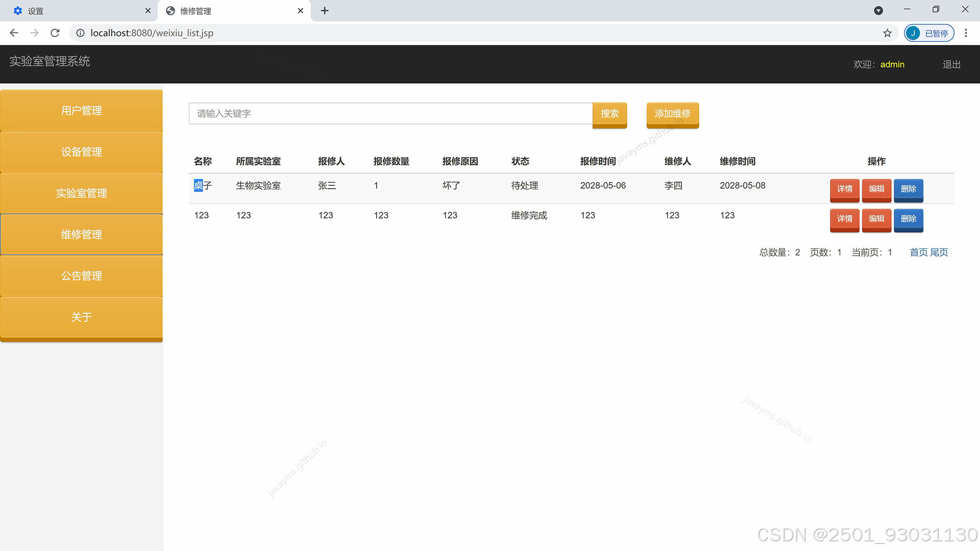The width and height of the screenshot is (980, 551).
Task: Select the 维修管理 browser tab
Action: (234, 11)
